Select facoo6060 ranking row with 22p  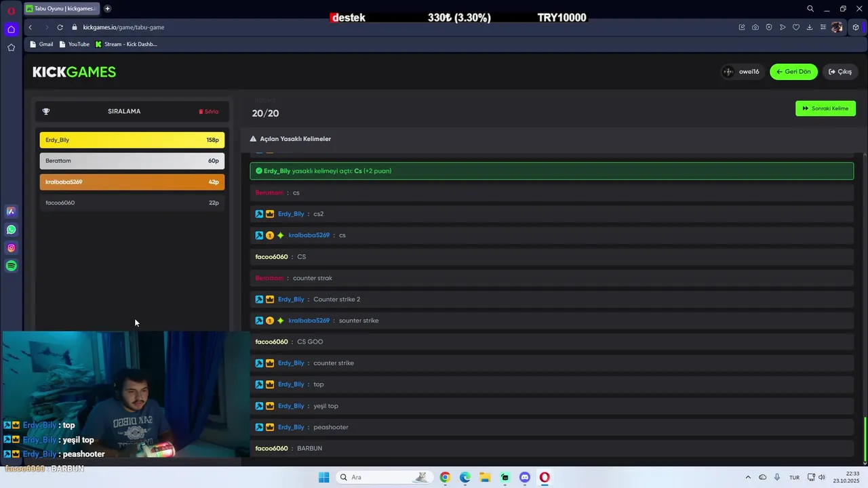click(x=132, y=203)
